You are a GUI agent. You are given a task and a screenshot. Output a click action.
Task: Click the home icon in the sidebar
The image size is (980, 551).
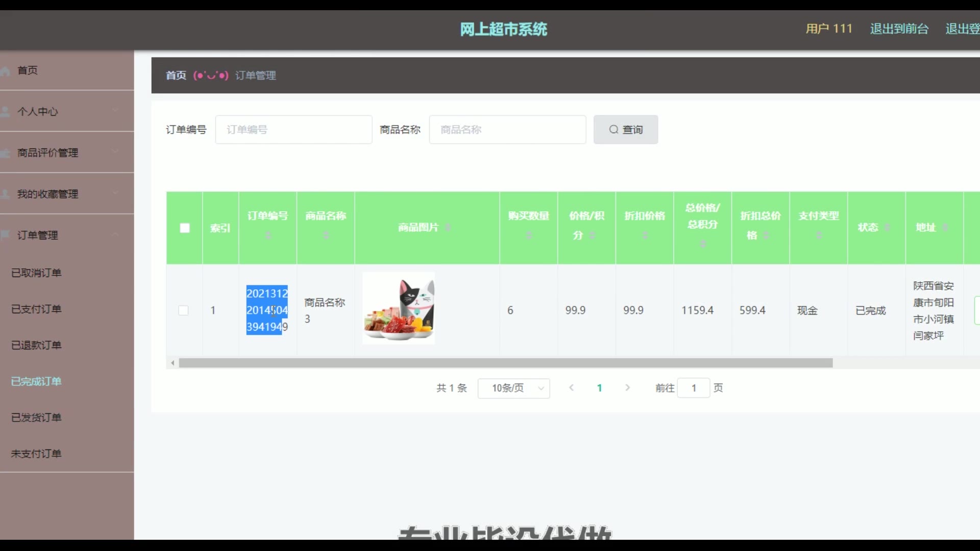click(x=5, y=71)
